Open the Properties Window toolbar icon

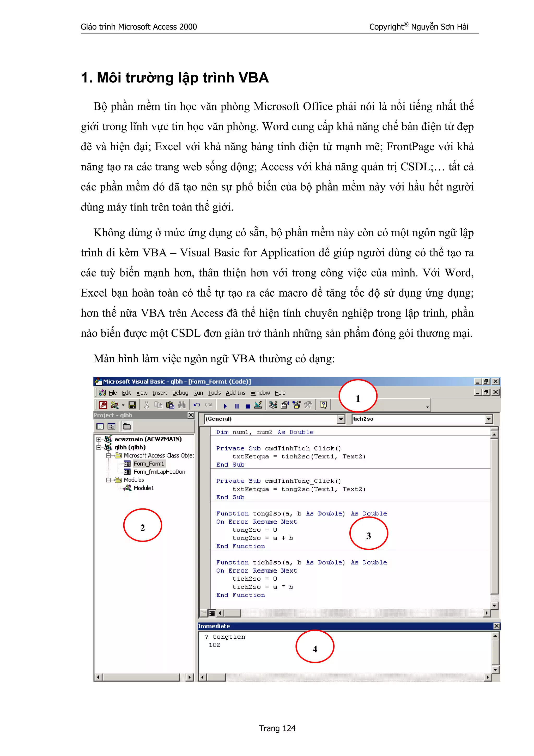coord(285,405)
